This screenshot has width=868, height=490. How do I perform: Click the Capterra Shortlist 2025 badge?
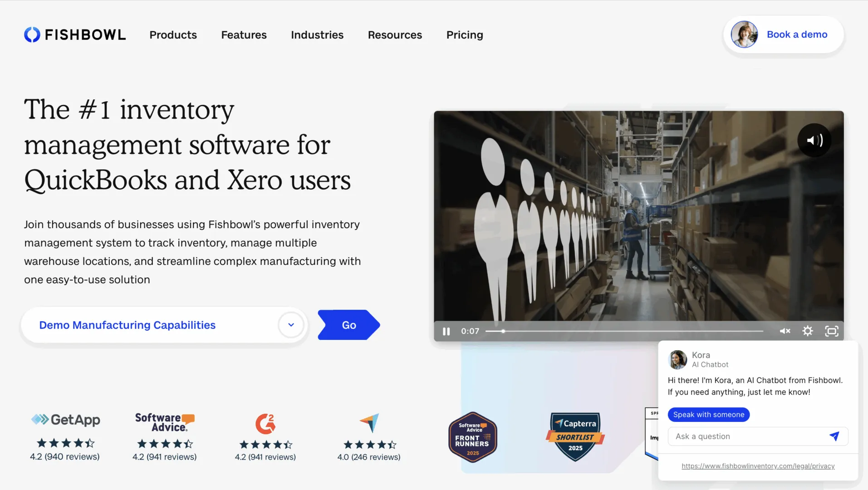point(575,437)
